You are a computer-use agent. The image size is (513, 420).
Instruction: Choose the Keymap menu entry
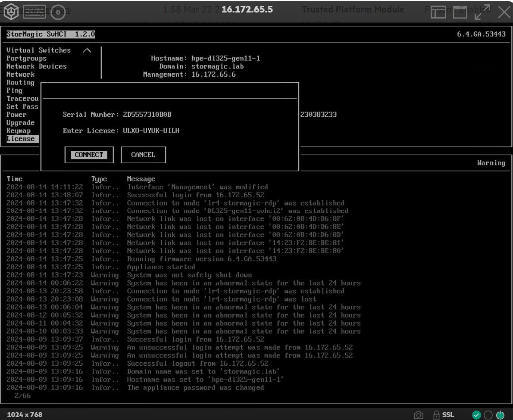pos(18,131)
